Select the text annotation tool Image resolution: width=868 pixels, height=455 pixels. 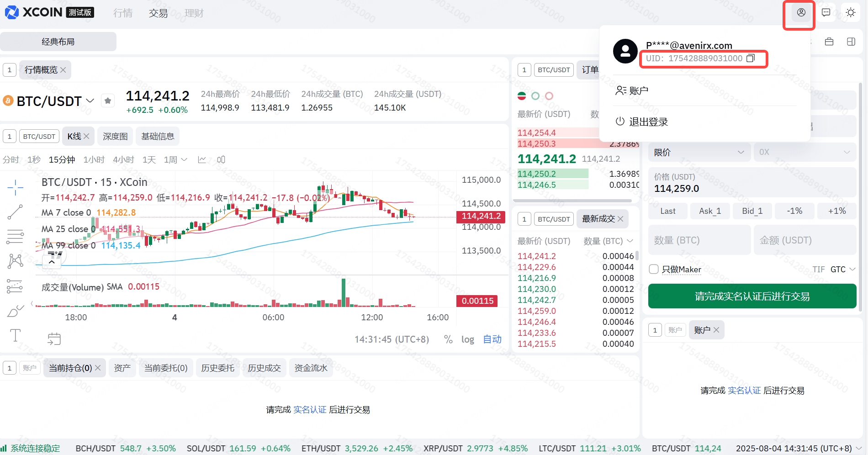coord(15,336)
